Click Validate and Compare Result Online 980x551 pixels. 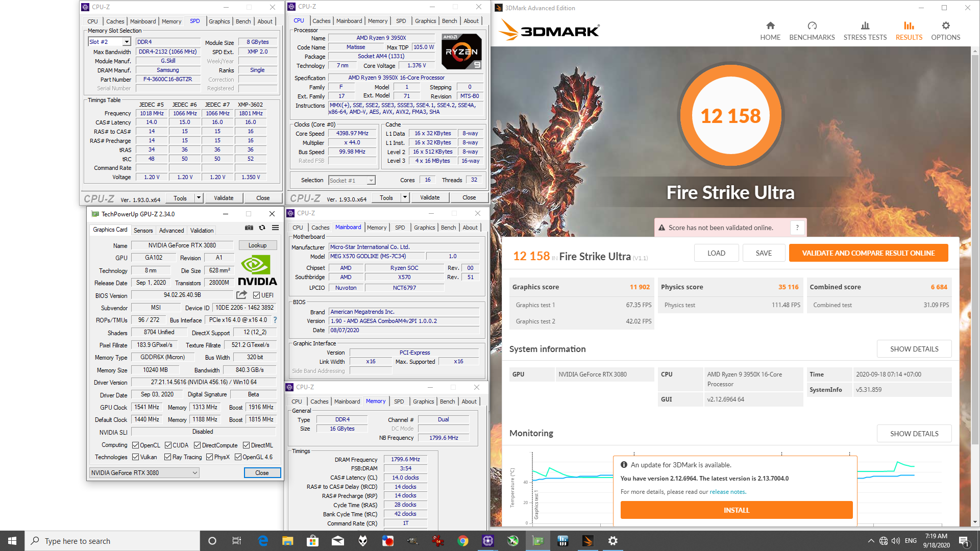point(868,253)
